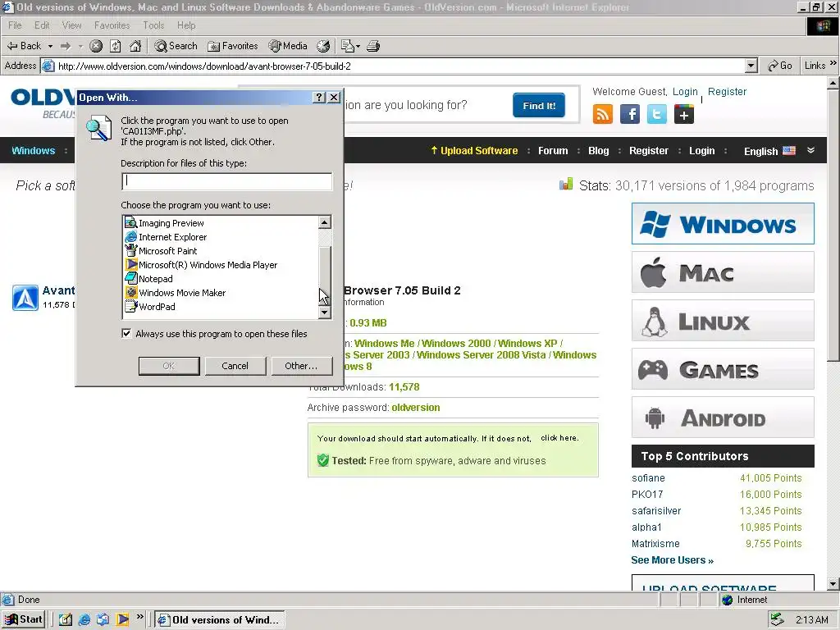Click the Mail toolbar icon
This screenshot has width=840, height=630.
click(348, 46)
